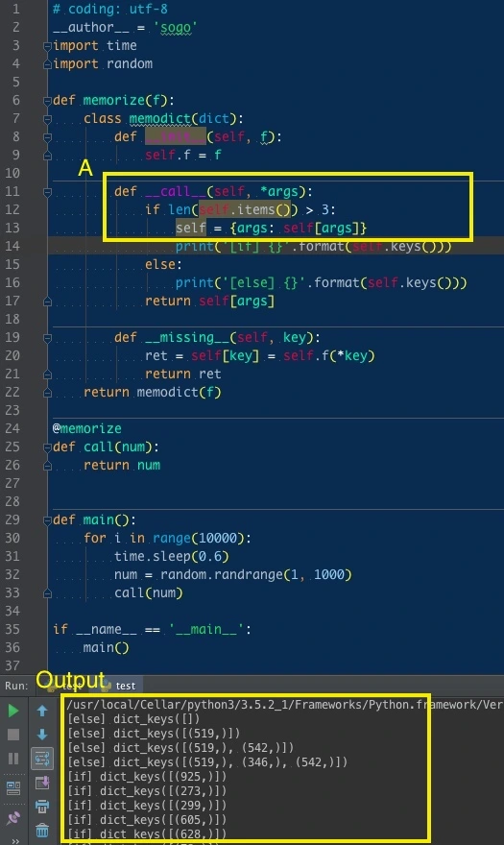The width and height of the screenshot is (504, 845).
Task: Show more Run toolbar actions chevron
Action: point(13,841)
